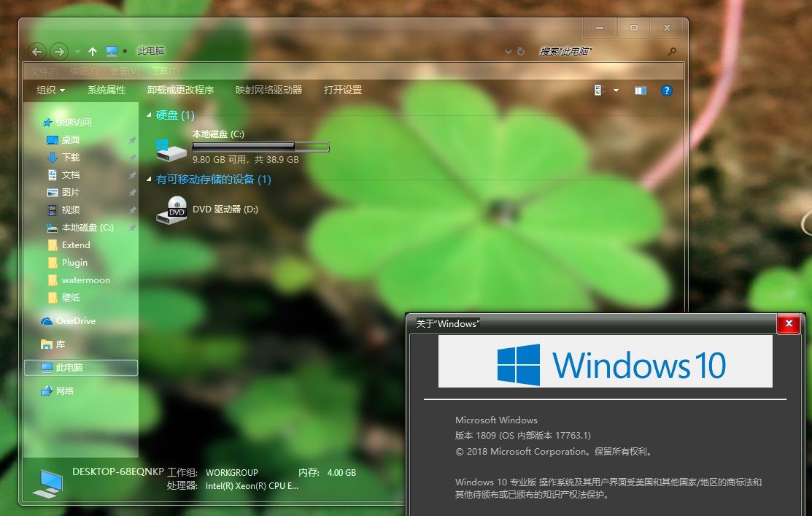Open the 工具(T) menu
The height and width of the screenshot is (516, 812).
tap(165, 71)
